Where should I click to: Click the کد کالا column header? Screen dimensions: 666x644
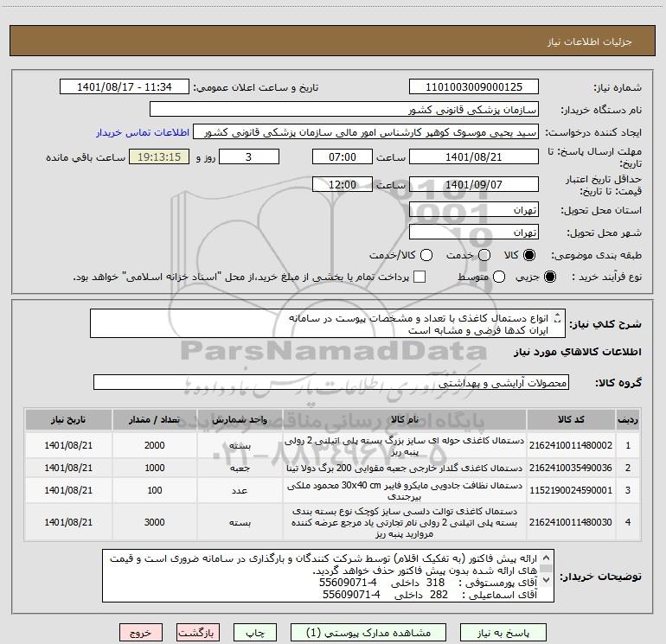(571, 420)
